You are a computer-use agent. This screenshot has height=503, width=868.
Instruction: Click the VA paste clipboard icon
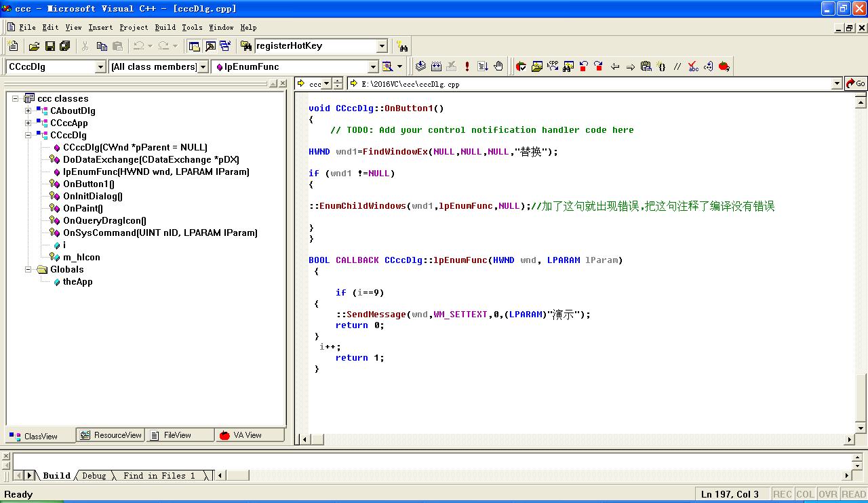pos(646,66)
